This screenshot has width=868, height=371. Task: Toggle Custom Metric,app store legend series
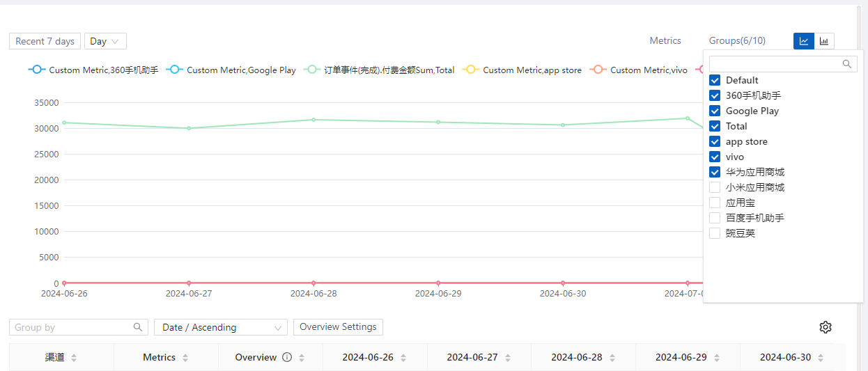[x=522, y=70]
